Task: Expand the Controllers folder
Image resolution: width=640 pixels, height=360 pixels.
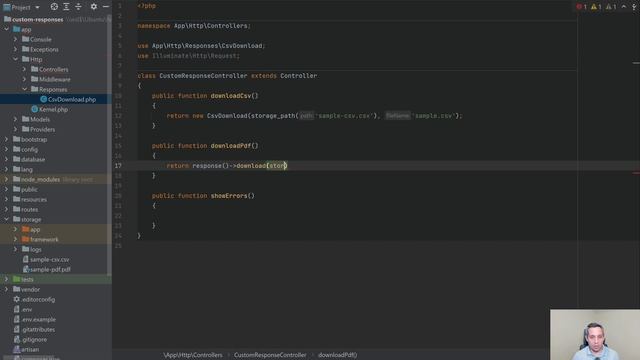Action: [x=24, y=69]
